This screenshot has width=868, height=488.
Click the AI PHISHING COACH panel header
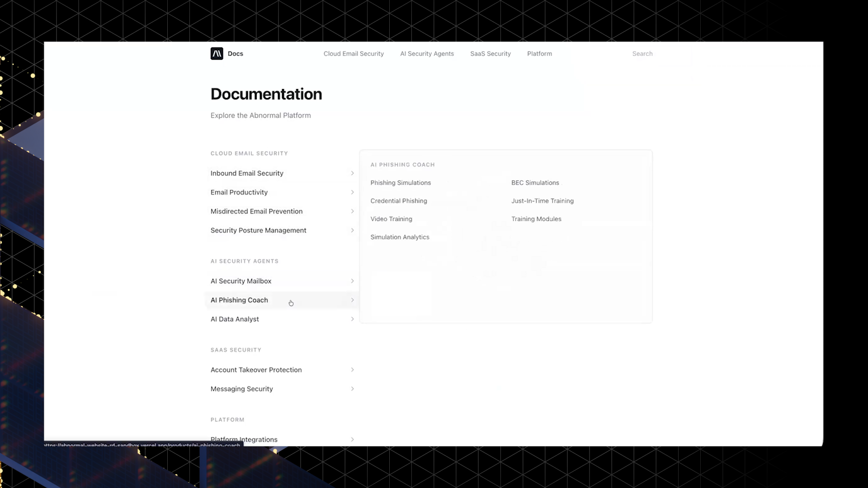coord(403,165)
